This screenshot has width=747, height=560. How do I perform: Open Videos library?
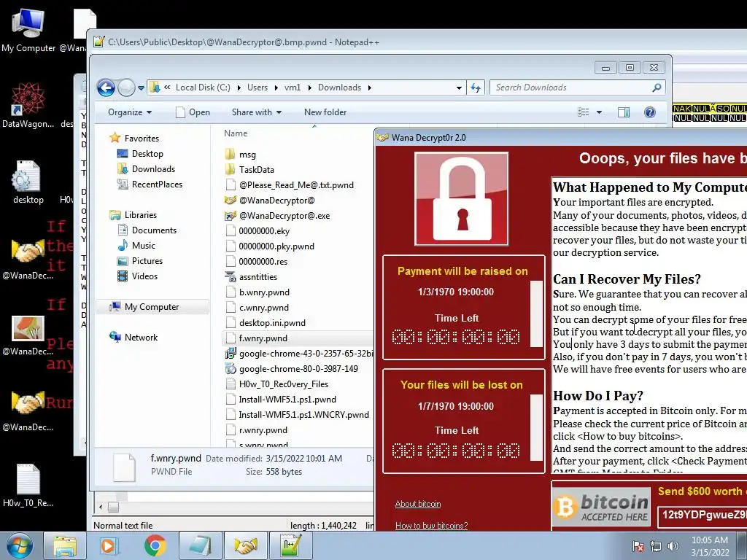(x=137, y=276)
